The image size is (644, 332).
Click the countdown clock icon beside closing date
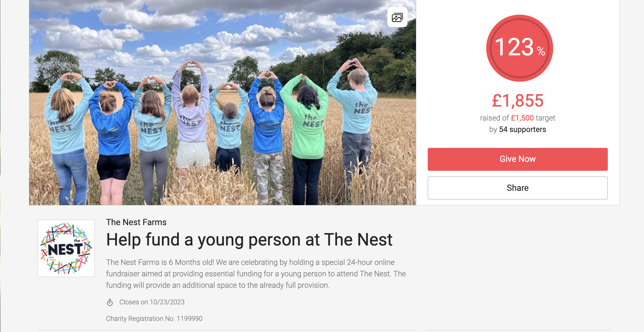tap(110, 302)
